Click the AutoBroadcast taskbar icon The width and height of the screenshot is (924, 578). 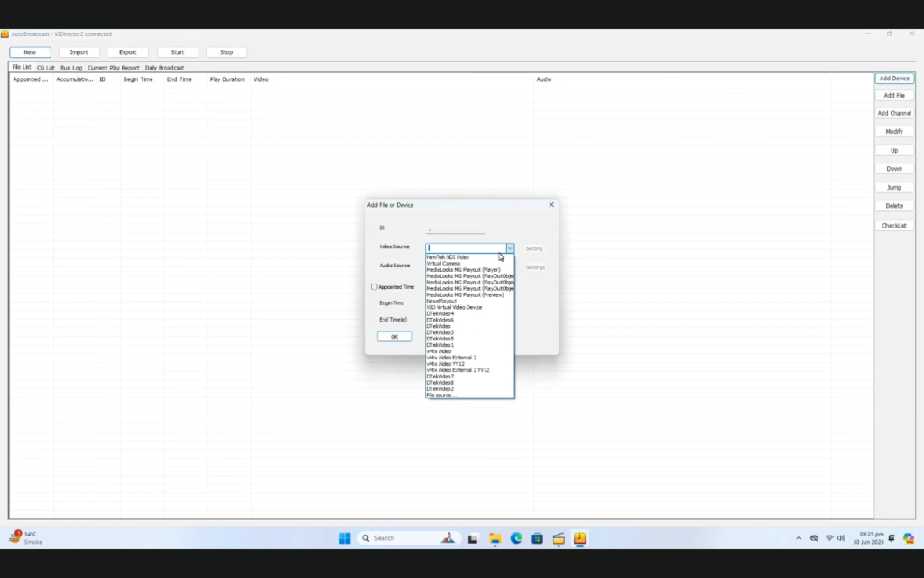click(579, 538)
